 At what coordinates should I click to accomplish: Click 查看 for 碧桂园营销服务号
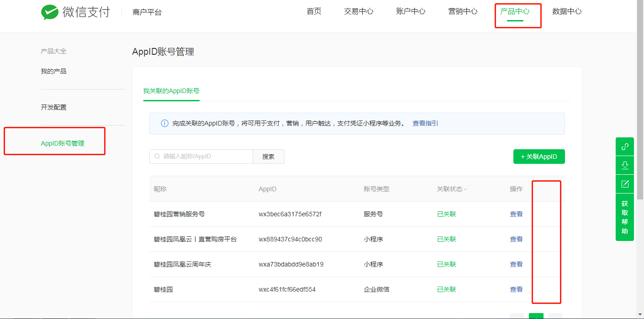click(x=516, y=214)
